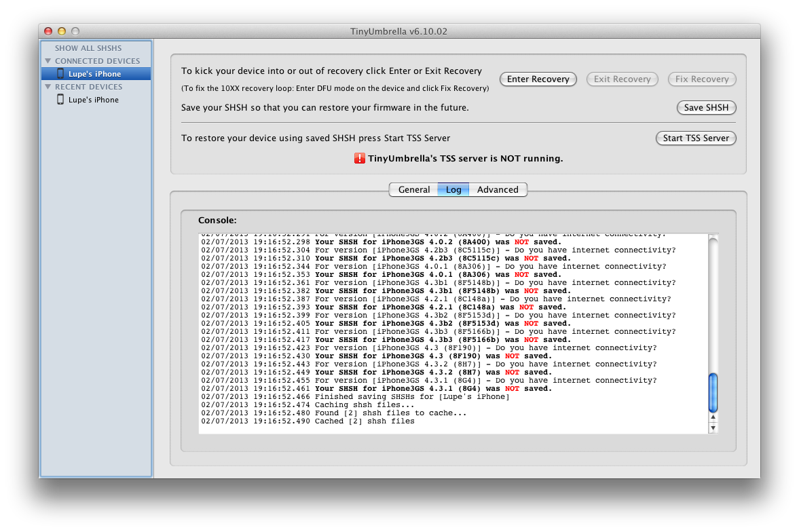The height and width of the screenshot is (532, 799).
Task: Click the 'Finished saving SHSHs' log line
Action: click(355, 397)
